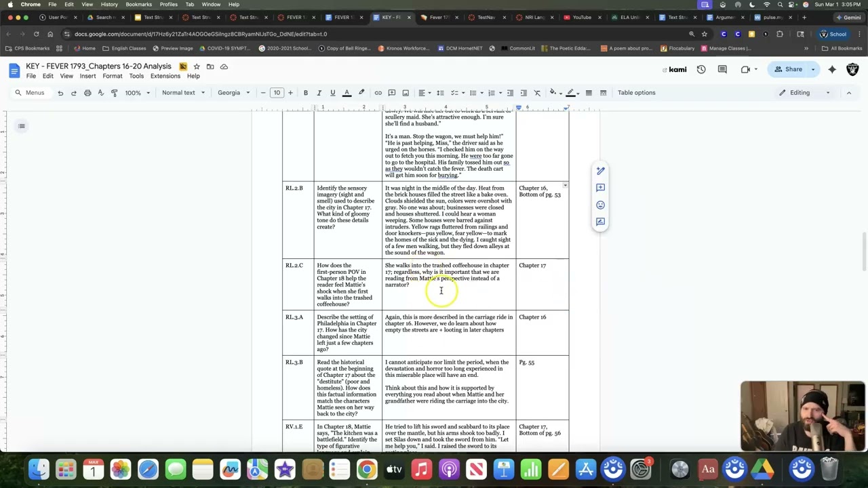
Task: Open Chrome from the Dock
Action: [x=366, y=469]
